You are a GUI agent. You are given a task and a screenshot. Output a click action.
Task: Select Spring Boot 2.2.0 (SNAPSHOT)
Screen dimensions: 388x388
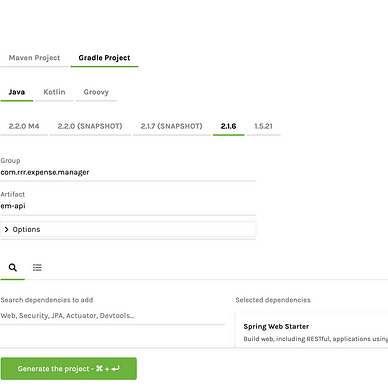coord(90,126)
